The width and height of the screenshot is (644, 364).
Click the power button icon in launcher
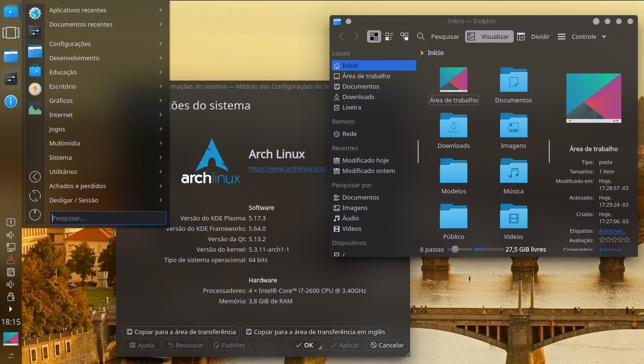point(35,215)
